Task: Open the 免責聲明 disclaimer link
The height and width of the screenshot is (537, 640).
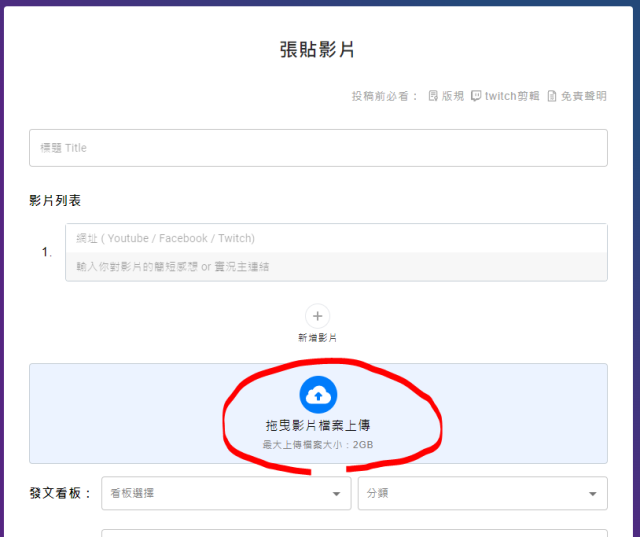Action: [583, 96]
